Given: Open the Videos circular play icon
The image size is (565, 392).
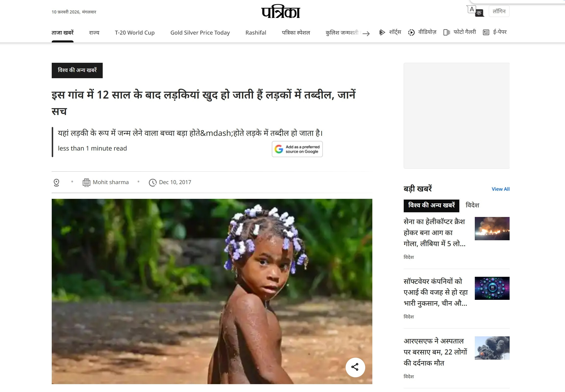Looking at the screenshot, I should coord(411,32).
